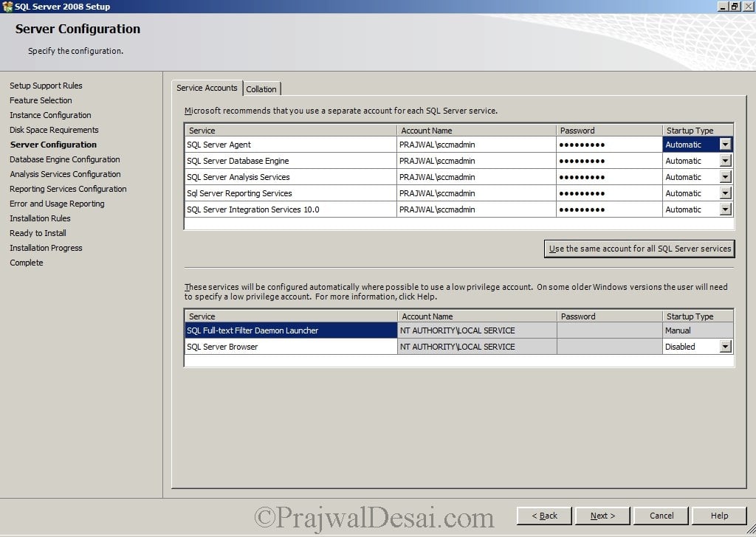
Task: Go back with the Back button
Action: coord(544,516)
